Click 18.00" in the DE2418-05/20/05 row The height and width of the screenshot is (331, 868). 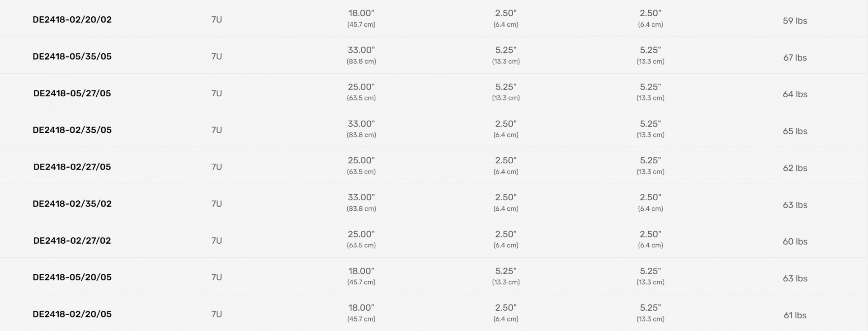coord(361,271)
